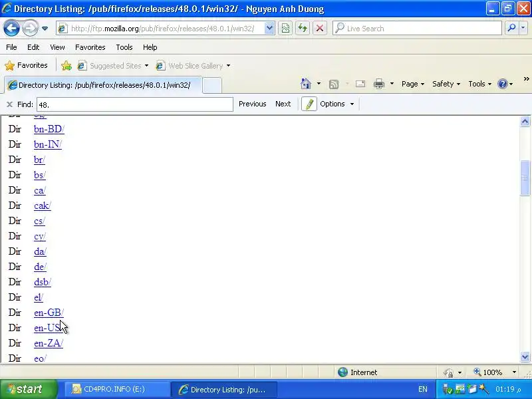The image size is (532, 399).
Task: Open the search provider dropdown arrow
Action: (x=523, y=29)
